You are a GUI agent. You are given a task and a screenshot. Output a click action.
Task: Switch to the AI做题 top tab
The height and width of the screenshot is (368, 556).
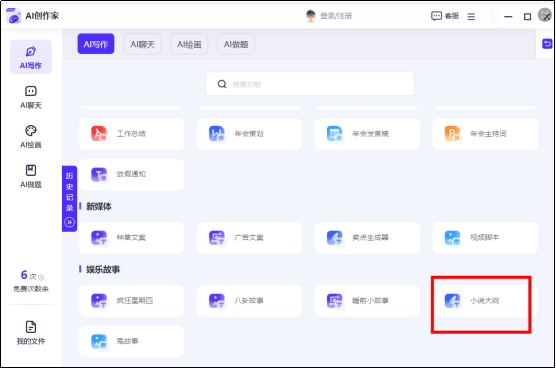[x=236, y=44]
